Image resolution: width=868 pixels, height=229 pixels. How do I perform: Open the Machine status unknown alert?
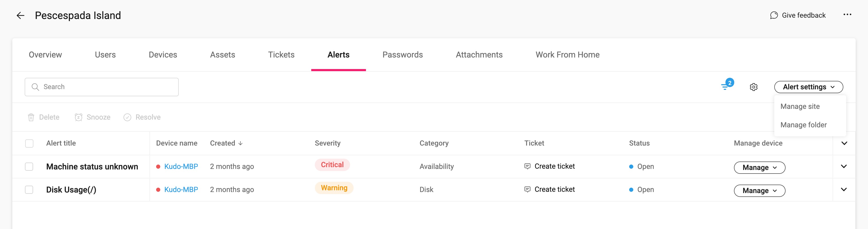click(92, 167)
